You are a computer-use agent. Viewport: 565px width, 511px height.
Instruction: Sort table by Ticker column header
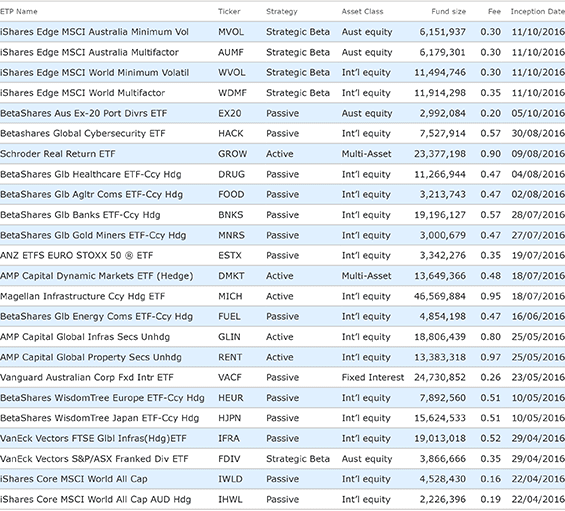(x=229, y=12)
